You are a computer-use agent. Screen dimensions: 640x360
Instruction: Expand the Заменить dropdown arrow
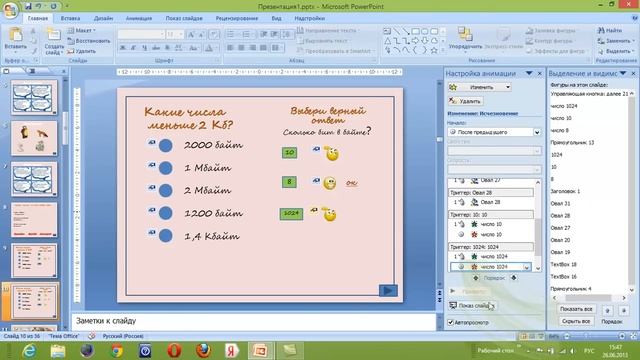pyautogui.click(x=633, y=41)
